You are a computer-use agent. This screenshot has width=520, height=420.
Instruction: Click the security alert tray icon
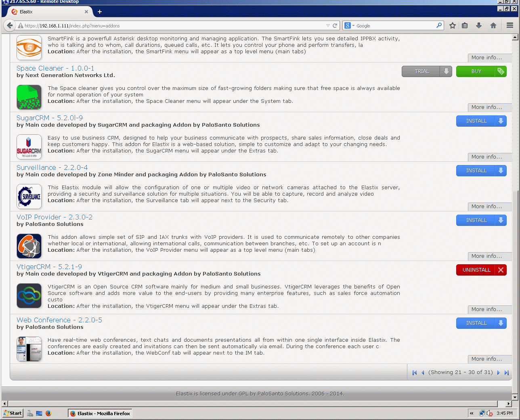pyautogui.click(x=489, y=413)
